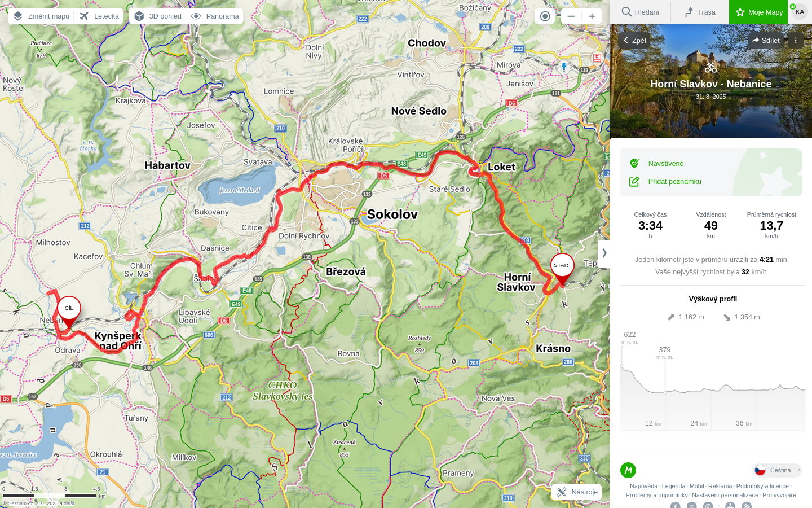This screenshot has width=812, height=508.
Task: Open the Nástroje tools button
Action: click(x=576, y=492)
